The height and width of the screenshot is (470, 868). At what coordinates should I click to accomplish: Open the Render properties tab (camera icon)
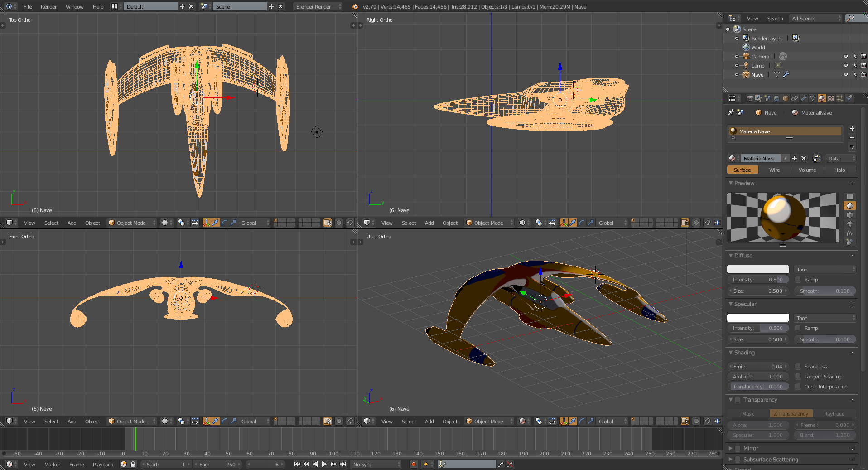click(x=749, y=98)
